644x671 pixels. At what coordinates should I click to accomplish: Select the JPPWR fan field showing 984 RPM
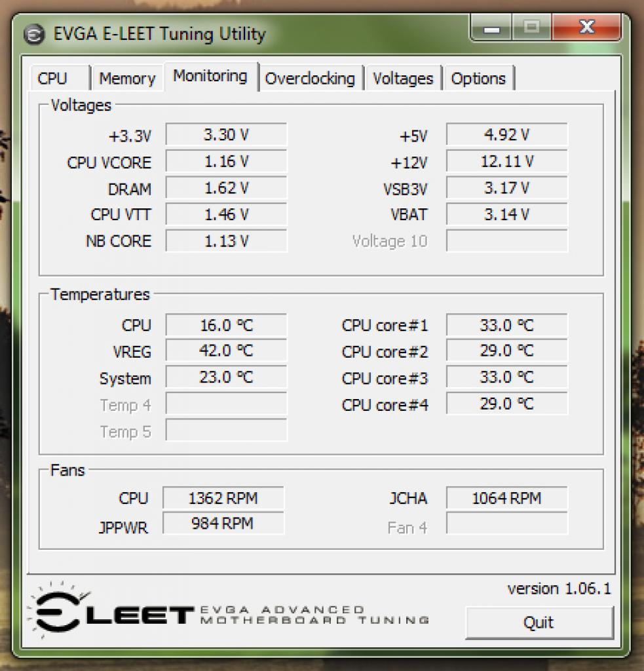click(223, 524)
